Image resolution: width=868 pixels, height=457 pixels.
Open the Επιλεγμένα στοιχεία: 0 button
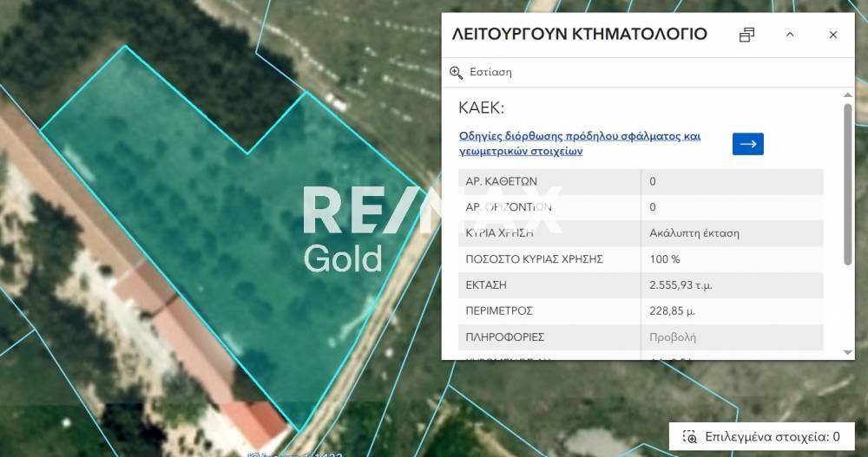point(761,436)
